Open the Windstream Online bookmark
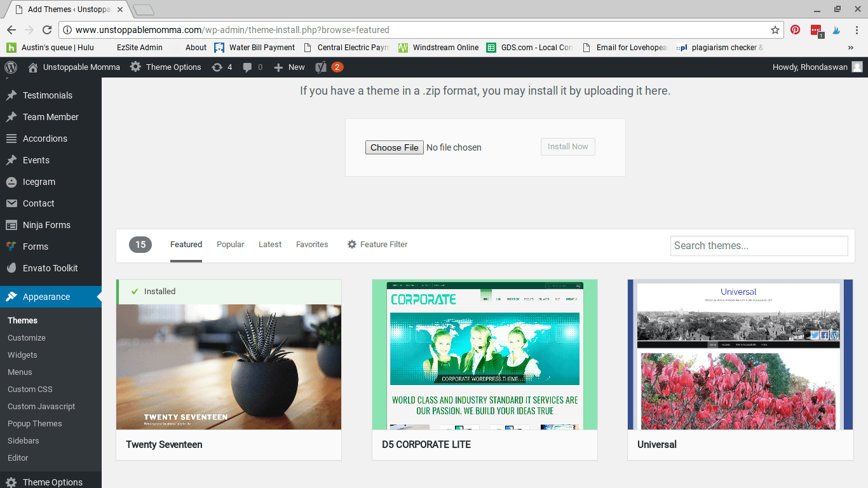The height and width of the screenshot is (488, 868). click(x=438, y=48)
